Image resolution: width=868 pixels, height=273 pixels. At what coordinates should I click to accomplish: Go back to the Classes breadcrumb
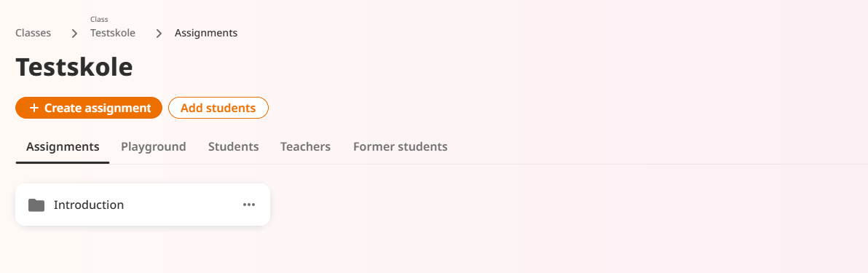click(x=33, y=33)
